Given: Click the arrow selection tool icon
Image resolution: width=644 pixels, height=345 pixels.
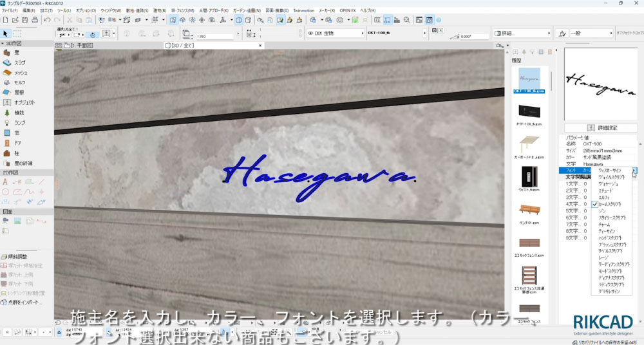Looking at the screenshot, I should pos(6,33).
